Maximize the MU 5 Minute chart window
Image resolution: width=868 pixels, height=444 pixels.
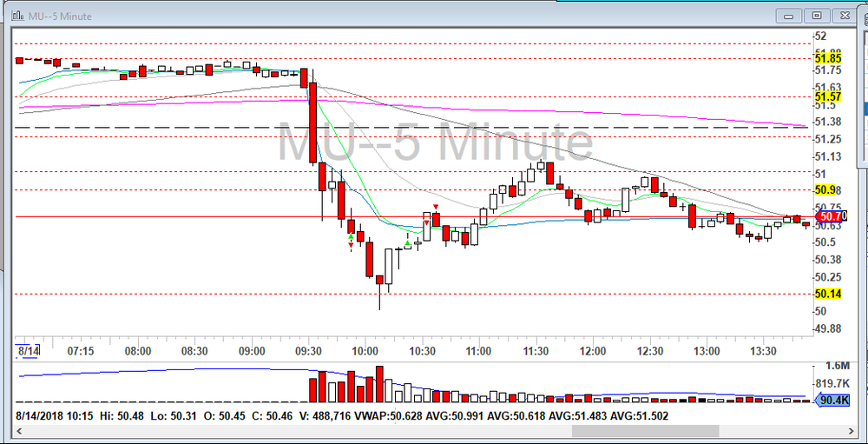(x=816, y=15)
